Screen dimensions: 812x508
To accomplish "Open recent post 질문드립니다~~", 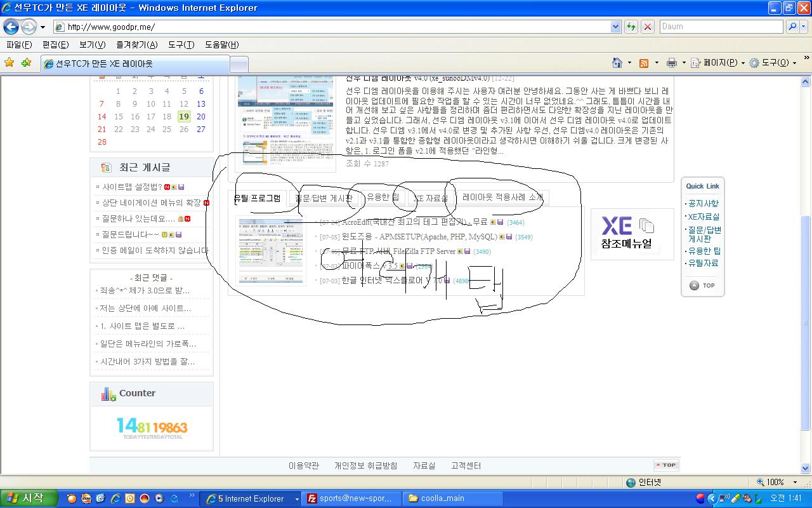I will (x=131, y=234).
